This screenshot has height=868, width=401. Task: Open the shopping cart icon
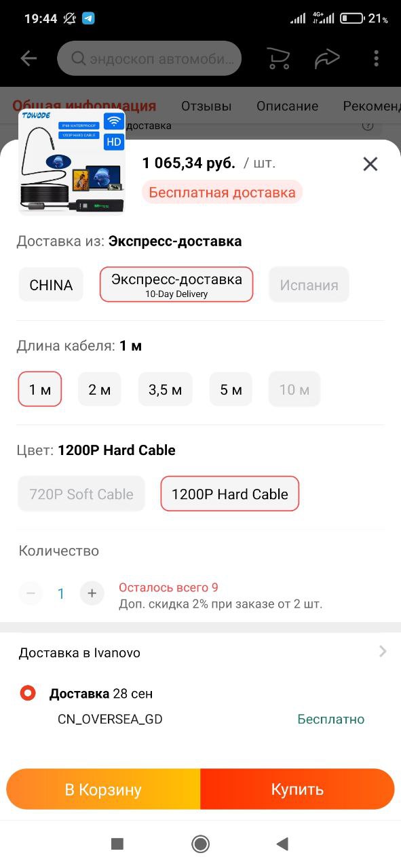click(278, 59)
